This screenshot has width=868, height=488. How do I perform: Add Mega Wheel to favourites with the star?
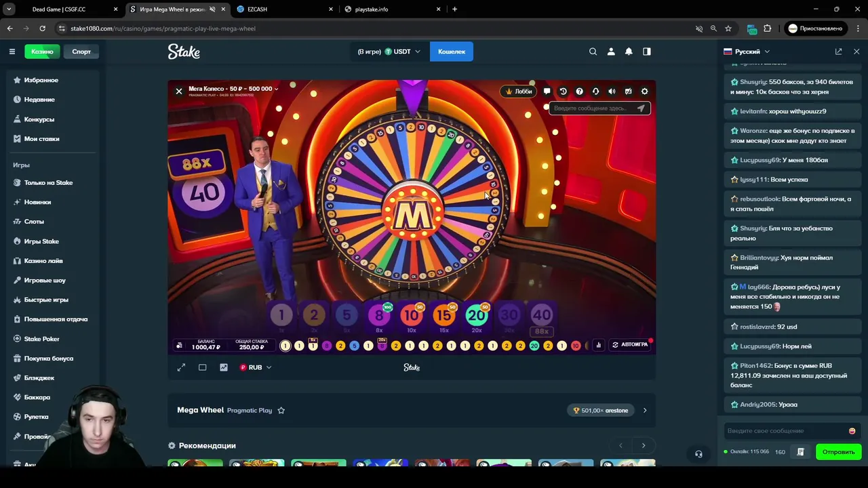[281, 410]
